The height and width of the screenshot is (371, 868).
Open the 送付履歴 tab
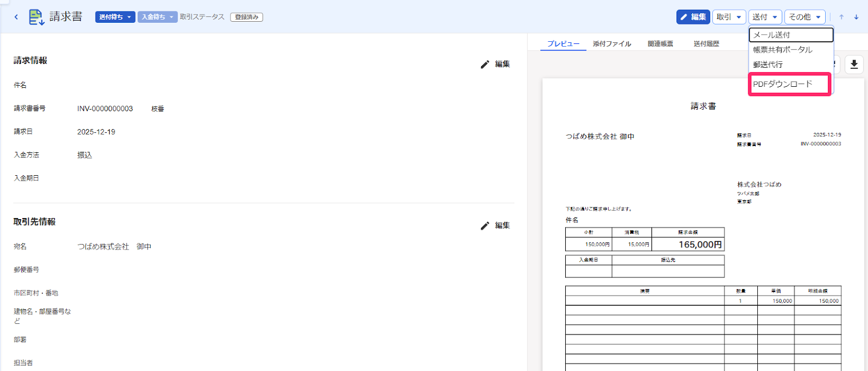pyautogui.click(x=706, y=43)
